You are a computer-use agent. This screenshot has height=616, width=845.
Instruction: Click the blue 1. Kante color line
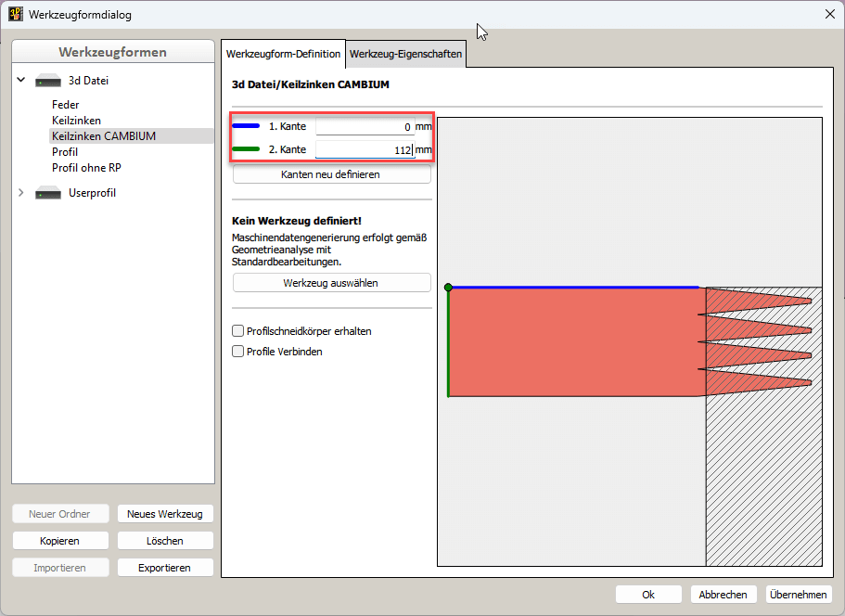[x=246, y=126]
